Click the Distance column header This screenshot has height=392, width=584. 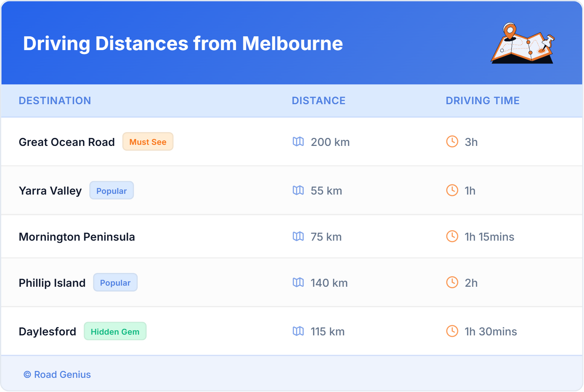click(x=319, y=101)
